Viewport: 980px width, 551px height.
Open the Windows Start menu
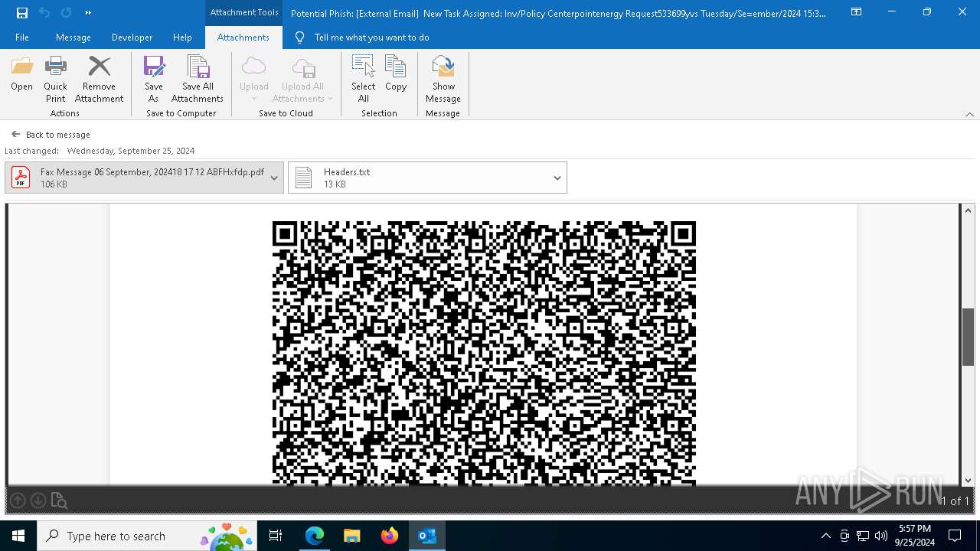pos(18,536)
